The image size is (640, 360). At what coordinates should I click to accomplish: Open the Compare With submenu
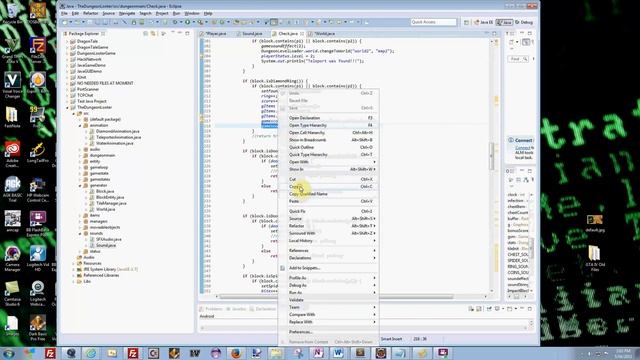329,315
